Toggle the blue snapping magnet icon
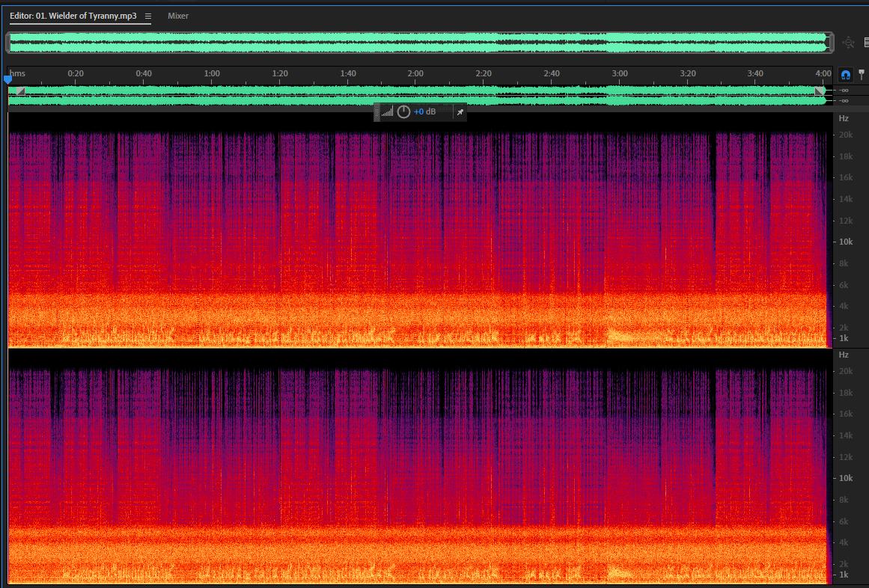This screenshot has width=869, height=588. [845, 74]
